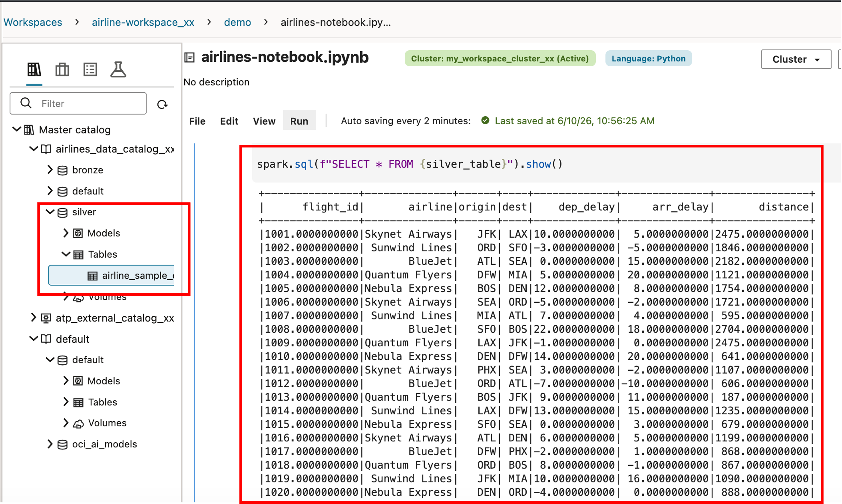Open the catalog browser sidebar icon
The height and width of the screenshot is (504, 842).
[34, 70]
